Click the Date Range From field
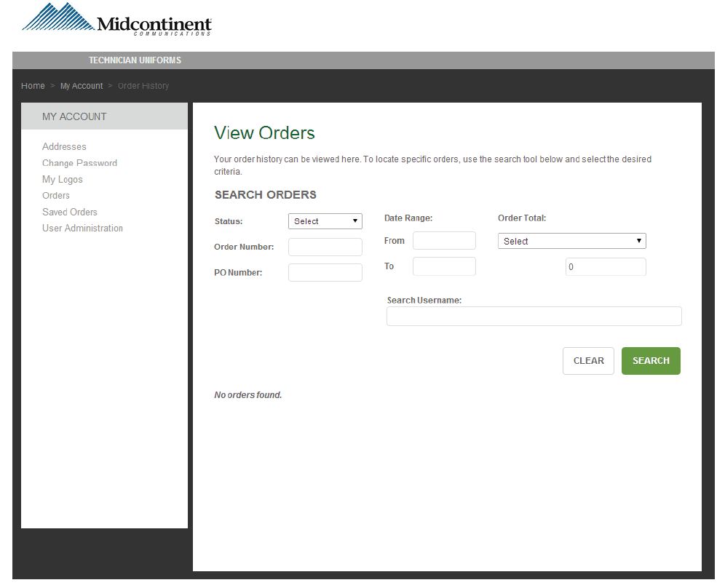Viewport: 725px width, 588px height. coord(444,241)
